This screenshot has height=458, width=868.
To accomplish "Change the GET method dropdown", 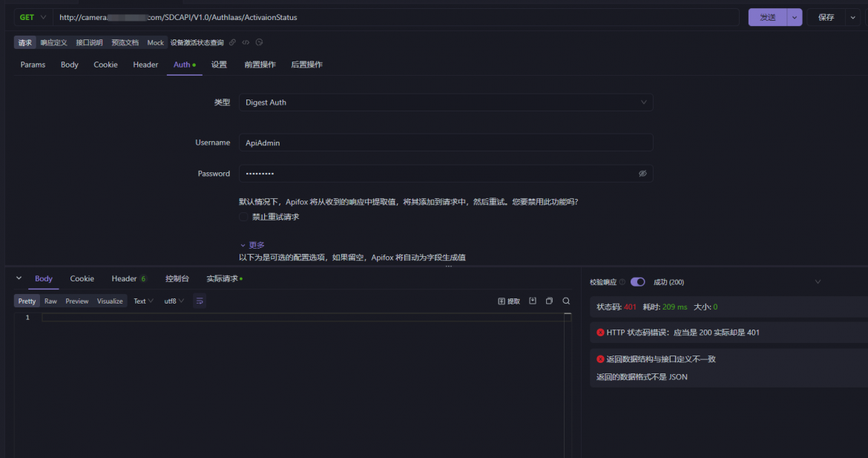I will click(33, 17).
